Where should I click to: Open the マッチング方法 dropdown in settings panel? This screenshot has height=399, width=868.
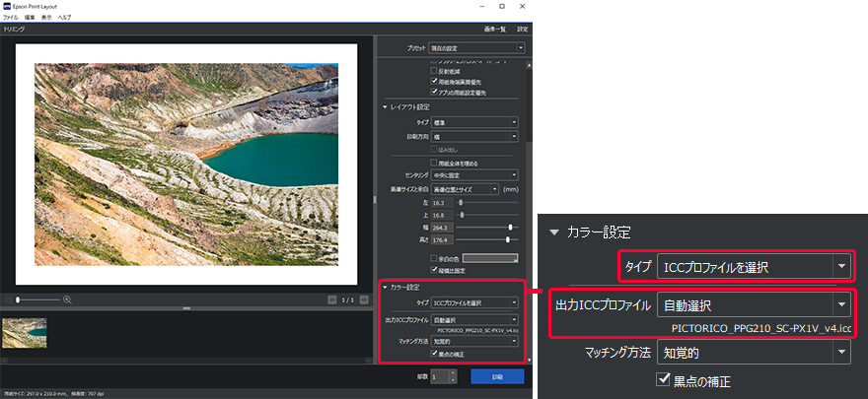[x=475, y=342]
